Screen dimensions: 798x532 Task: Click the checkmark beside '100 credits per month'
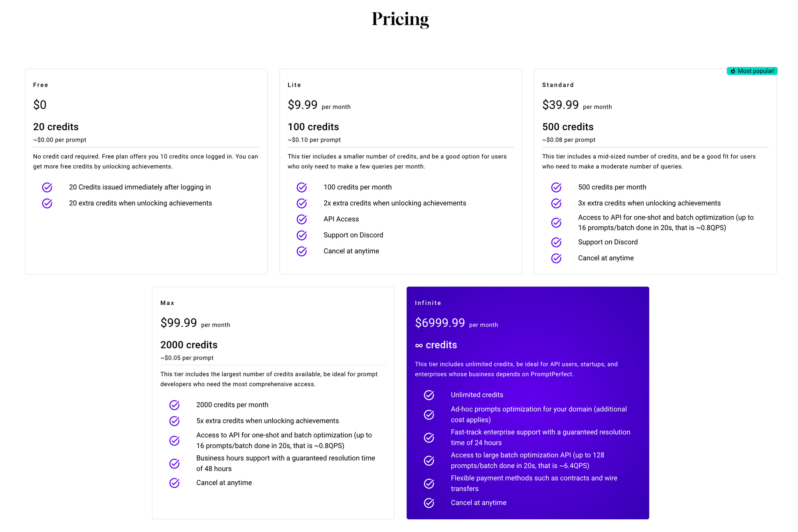(x=301, y=187)
